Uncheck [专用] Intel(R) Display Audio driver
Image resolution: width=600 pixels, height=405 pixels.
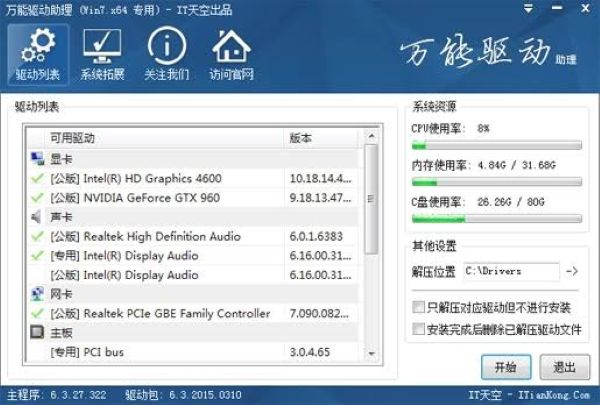(38, 255)
